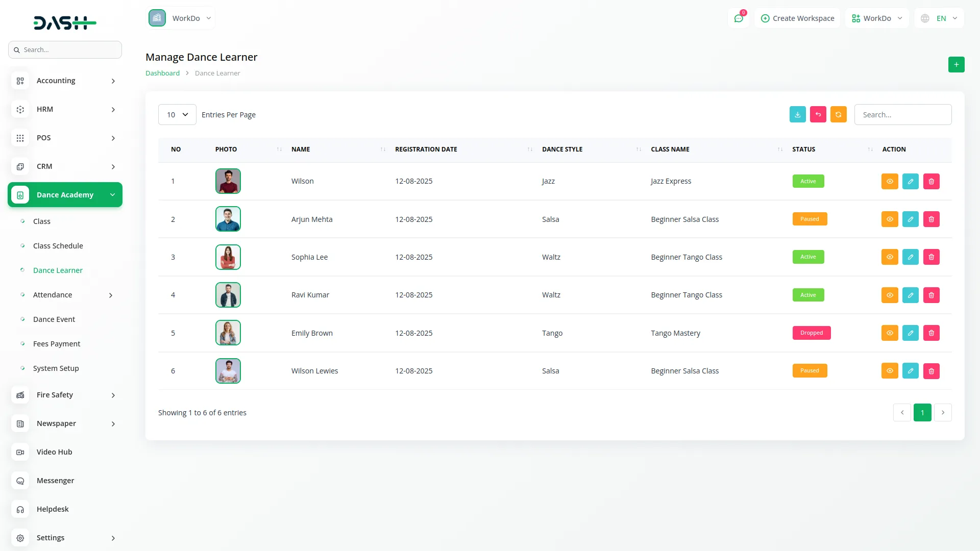Delete Emily Brown using the trash icon
Image resolution: width=980 pixels, height=551 pixels.
[931, 333]
